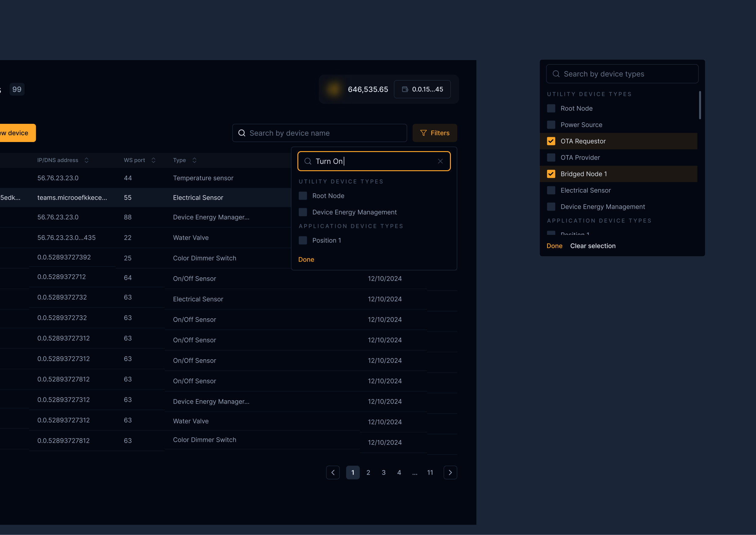The height and width of the screenshot is (535, 756).
Task: Click Electrical Sensor in port 55 row
Action: point(198,197)
